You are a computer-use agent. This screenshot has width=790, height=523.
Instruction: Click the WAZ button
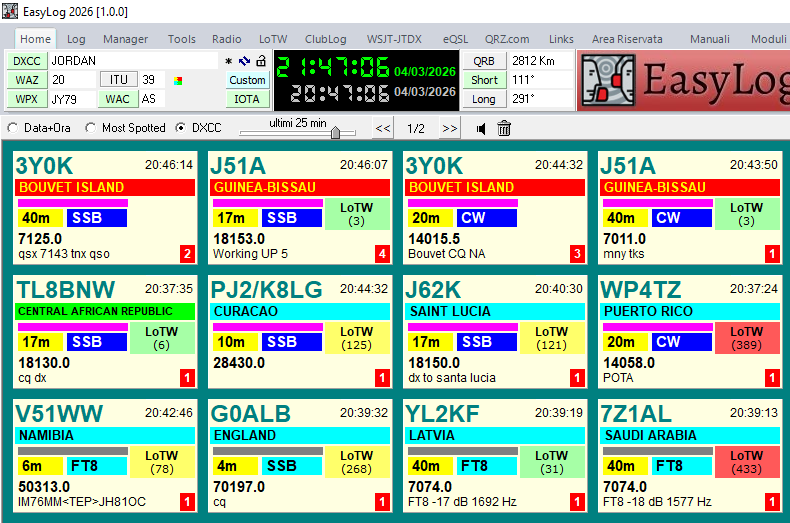tap(27, 80)
